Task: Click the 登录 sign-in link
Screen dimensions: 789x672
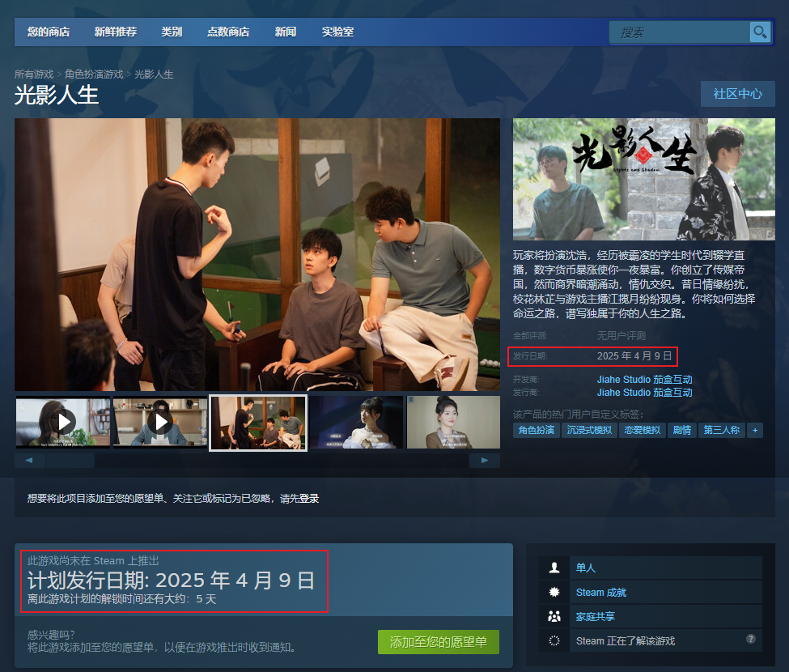Action: (x=309, y=499)
